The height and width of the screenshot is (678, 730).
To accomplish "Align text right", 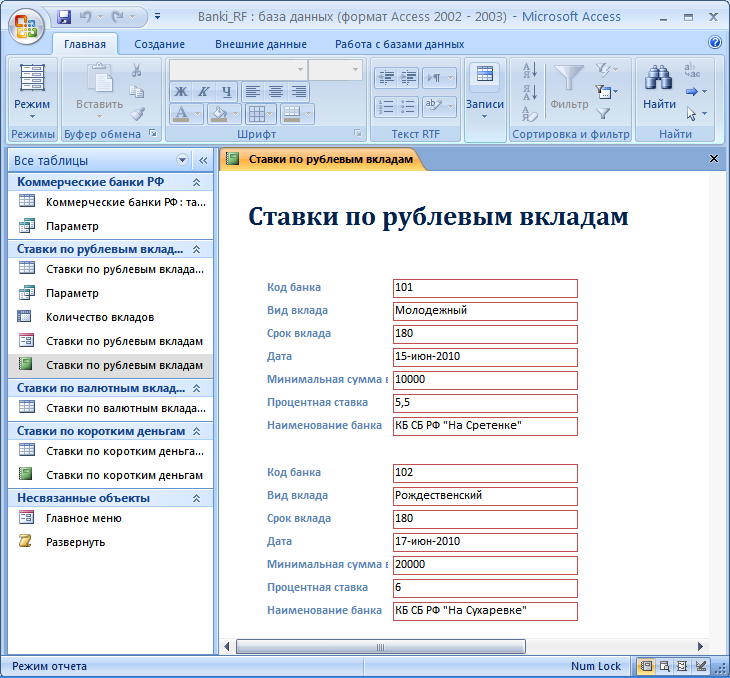I will pos(298,92).
